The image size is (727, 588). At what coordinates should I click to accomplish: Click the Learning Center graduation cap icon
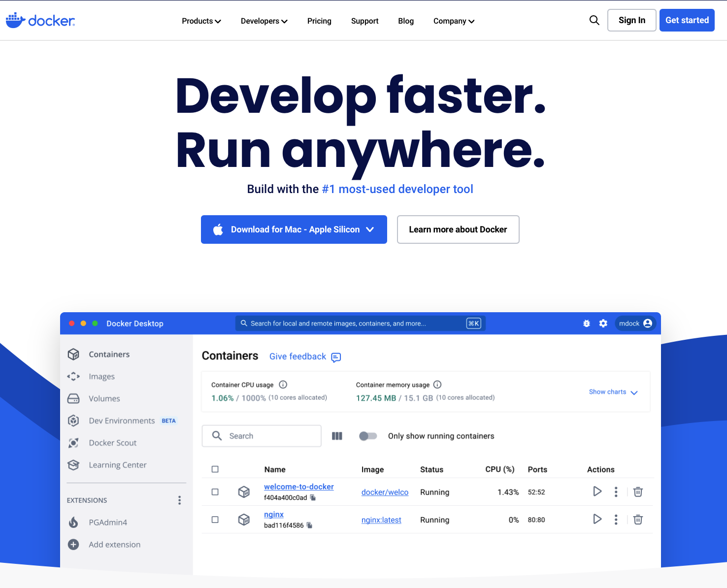(x=73, y=465)
